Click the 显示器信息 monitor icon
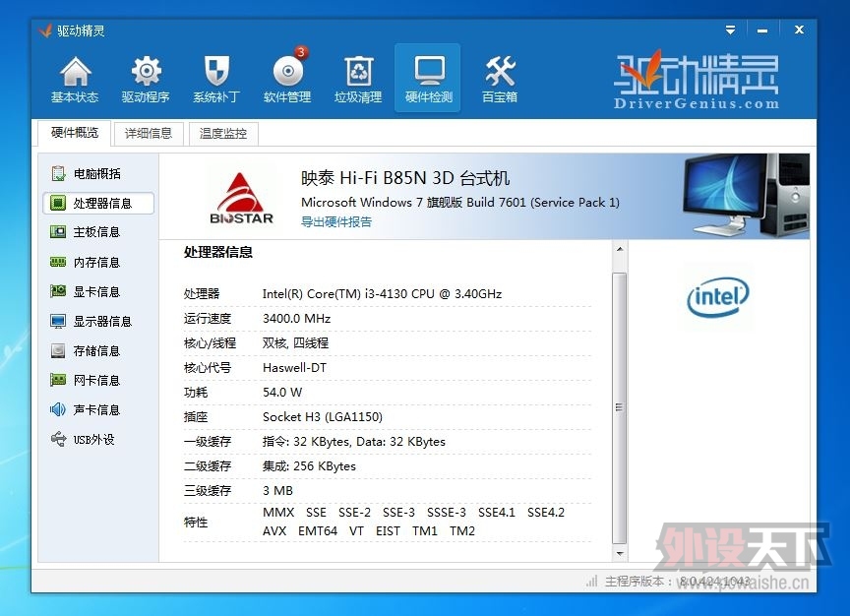The height and width of the screenshot is (616, 850). click(58, 321)
